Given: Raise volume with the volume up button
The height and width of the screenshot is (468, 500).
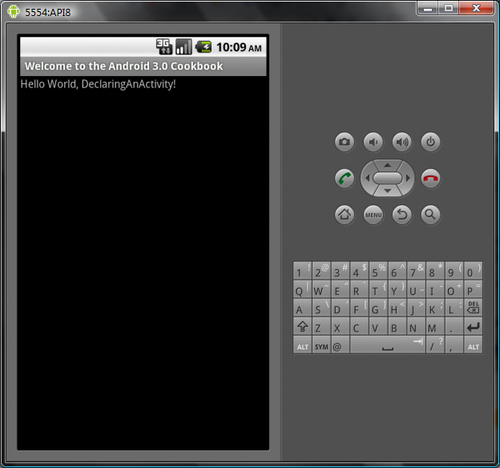Looking at the screenshot, I should 402,142.
